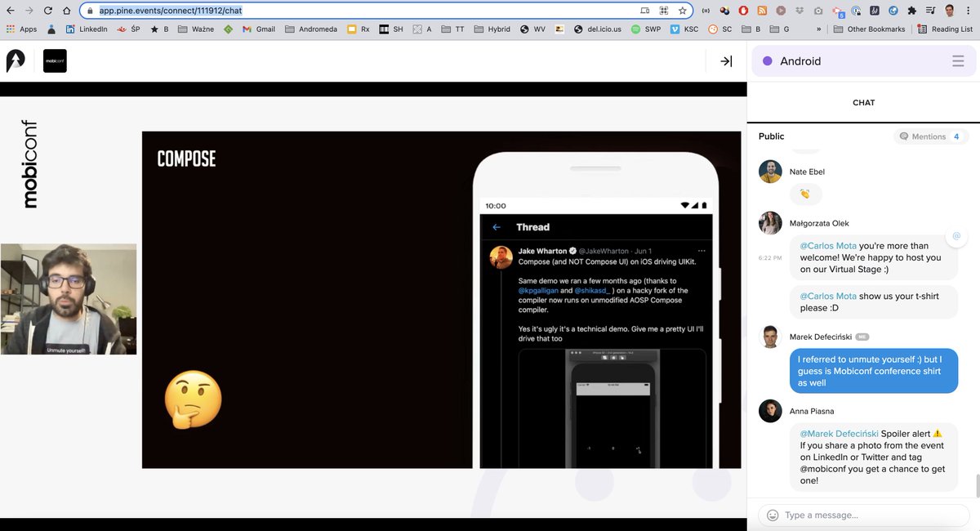
Task: Open the Rx bookmark
Action: [359, 29]
